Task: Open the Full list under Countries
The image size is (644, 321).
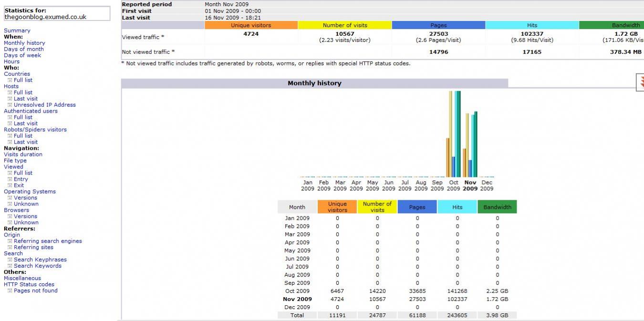Action: 23,80
